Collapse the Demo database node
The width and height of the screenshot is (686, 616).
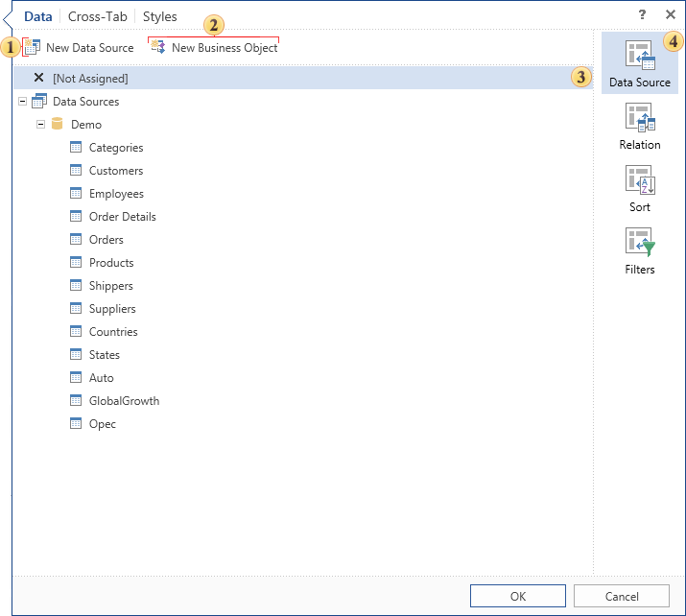(x=41, y=125)
